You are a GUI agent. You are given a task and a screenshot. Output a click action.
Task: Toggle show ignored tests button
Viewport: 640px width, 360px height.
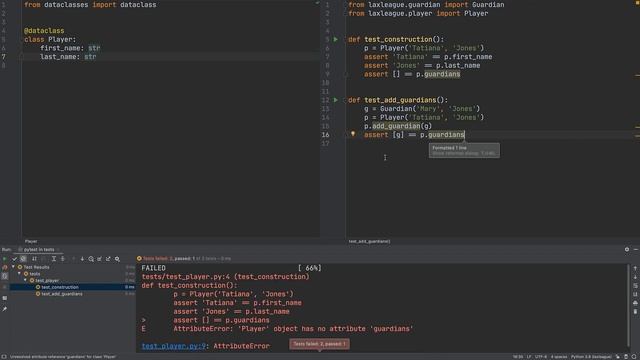pos(24,259)
